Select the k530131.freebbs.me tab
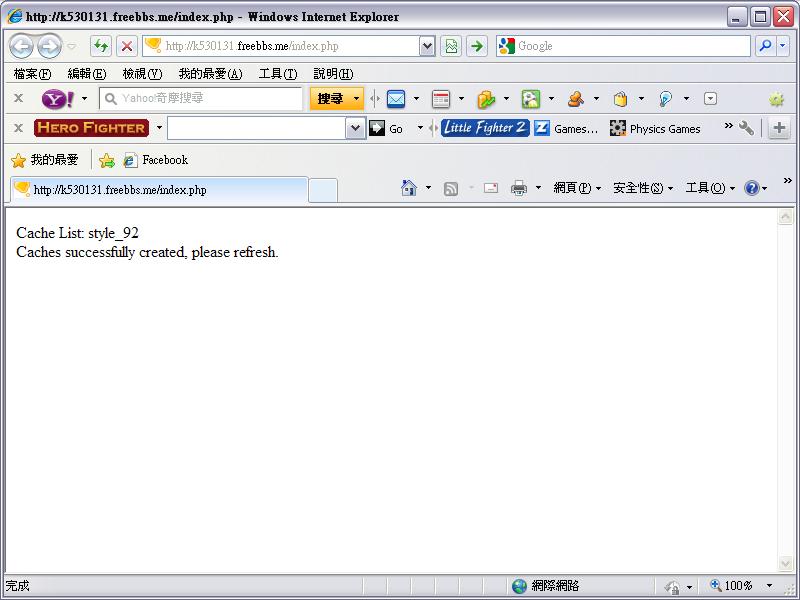This screenshot has height=600, width=800. (x=158, y=189)
